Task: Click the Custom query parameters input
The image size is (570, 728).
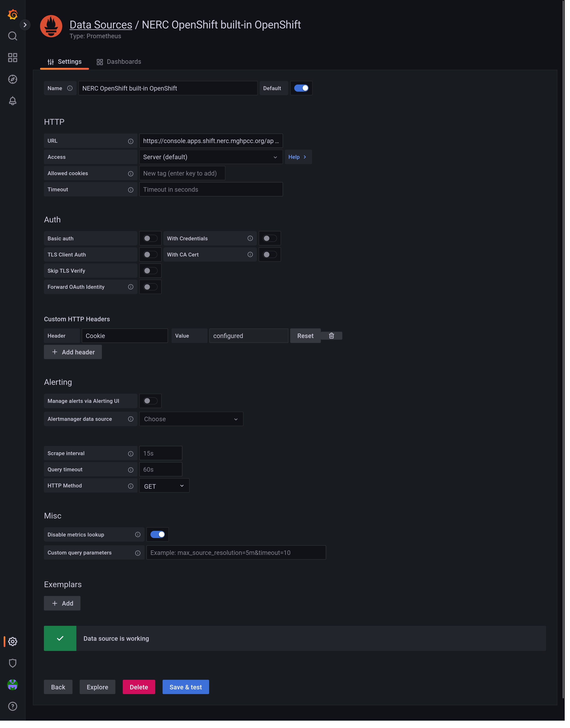Action: [238, 558]
